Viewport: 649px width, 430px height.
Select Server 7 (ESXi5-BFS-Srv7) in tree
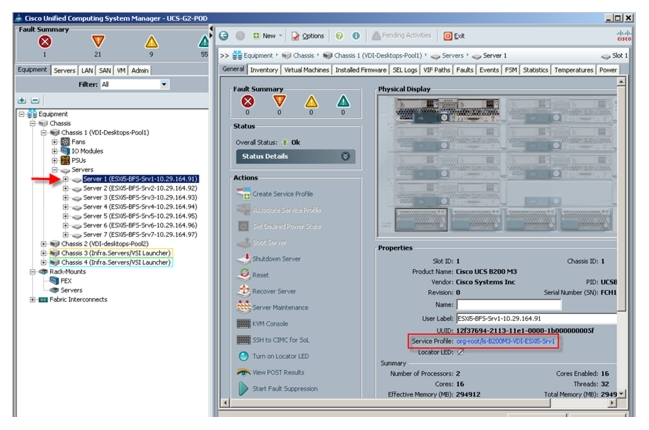point(140,235)
